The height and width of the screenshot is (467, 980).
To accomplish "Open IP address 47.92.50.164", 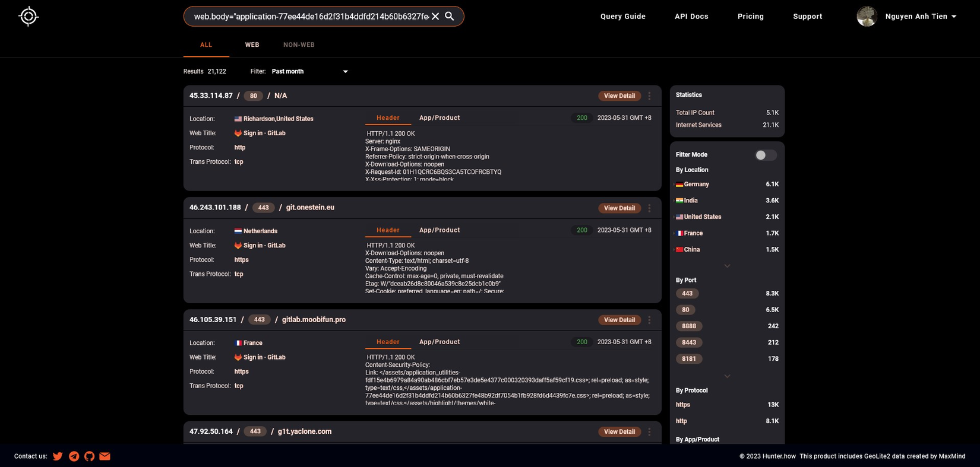I will (211, 432).
